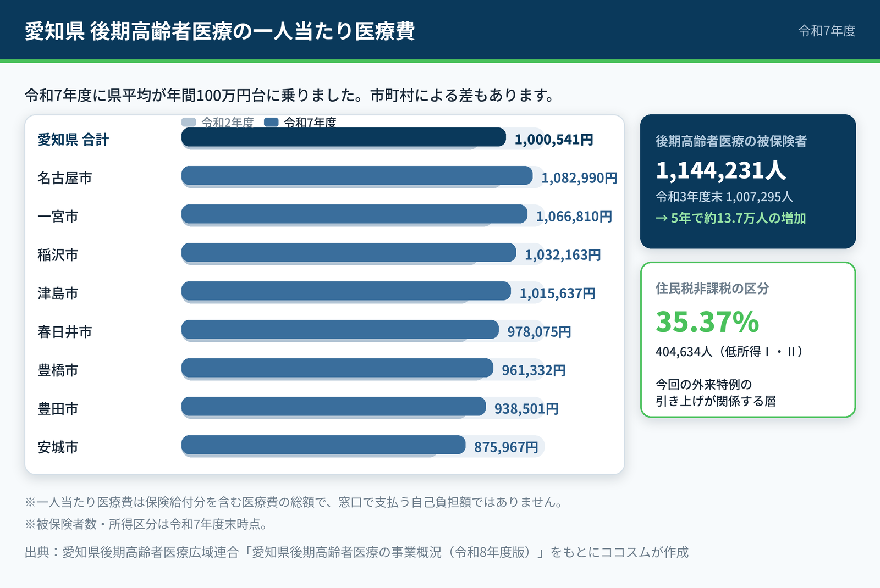This screenshot has width=880, height=588.
Task: Click the 875,967円 value
Action: (x=506, y=447)
